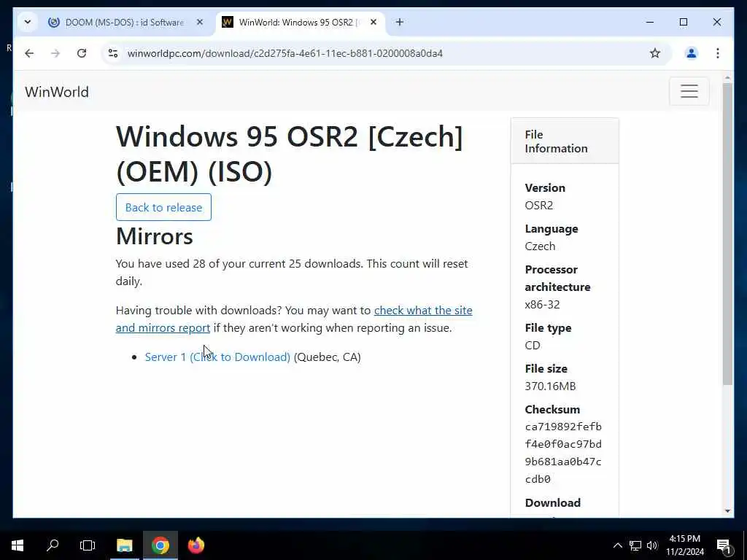Viewport: 747px width, 560px height.
Task: Click the page vertical scrollbar thumb
Action: tap(727, 233)
